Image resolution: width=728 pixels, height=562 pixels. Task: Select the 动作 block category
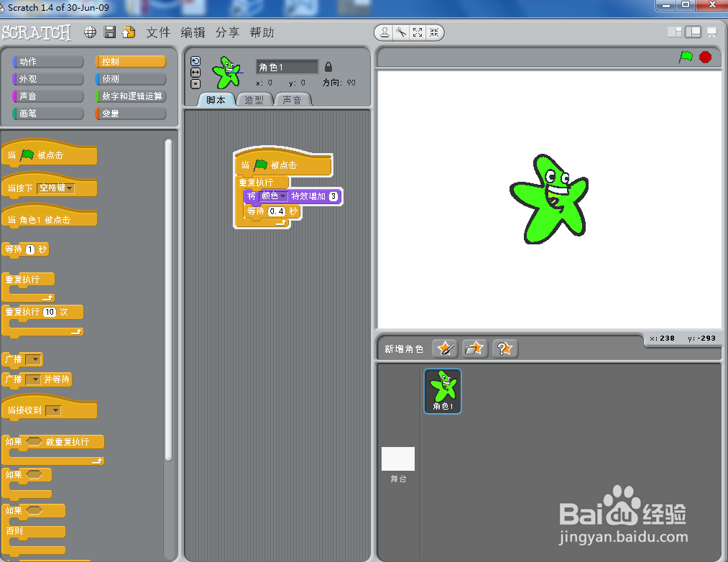(48, 61)
